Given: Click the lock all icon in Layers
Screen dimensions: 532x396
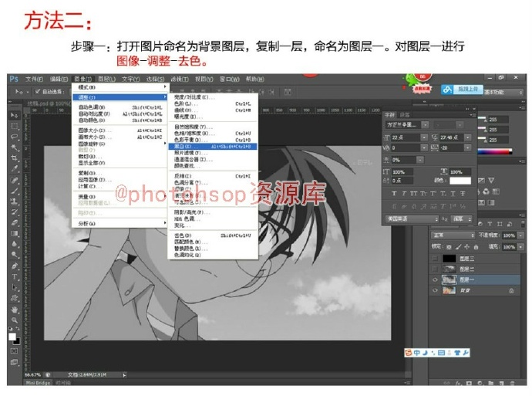Looking at the screenshot, I should point(476,247).
